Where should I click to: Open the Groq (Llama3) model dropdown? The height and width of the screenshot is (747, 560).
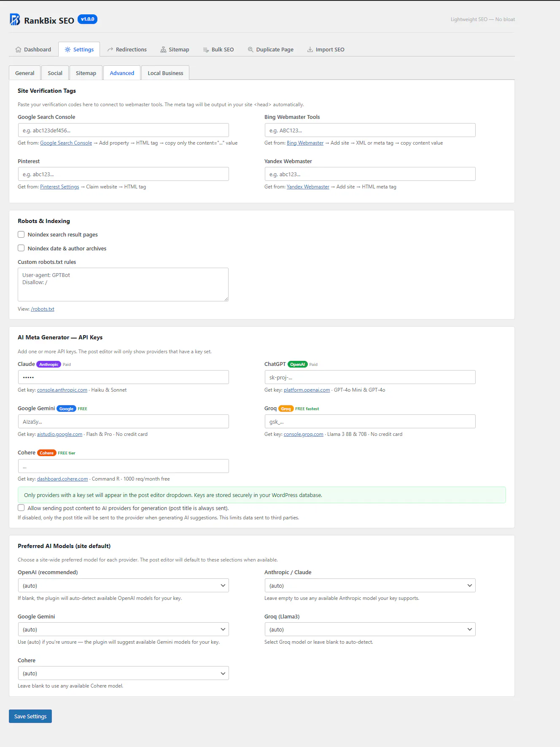[370, 629]
